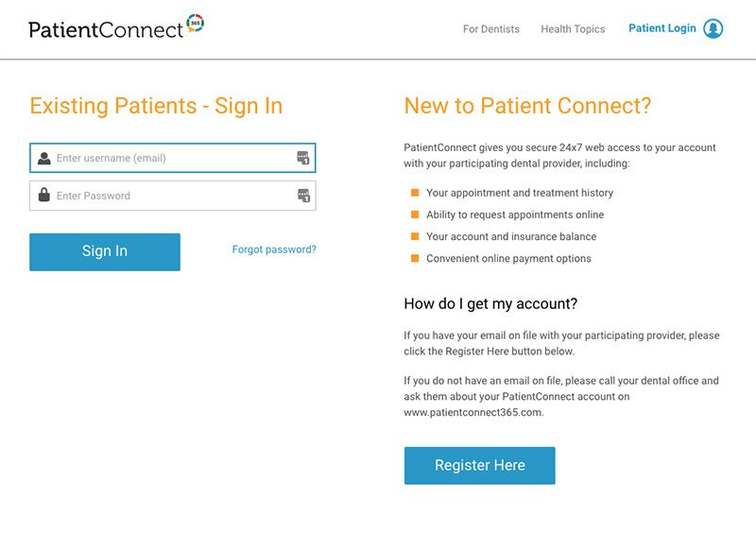
Task: Click the person icon inside the username field
Action: click(44, 158)
